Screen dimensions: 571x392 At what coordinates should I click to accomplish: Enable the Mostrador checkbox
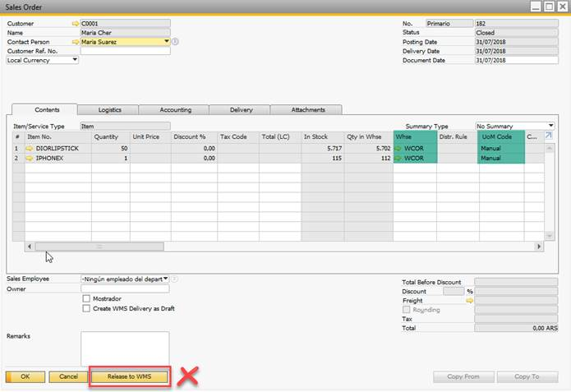pos(86,299)
